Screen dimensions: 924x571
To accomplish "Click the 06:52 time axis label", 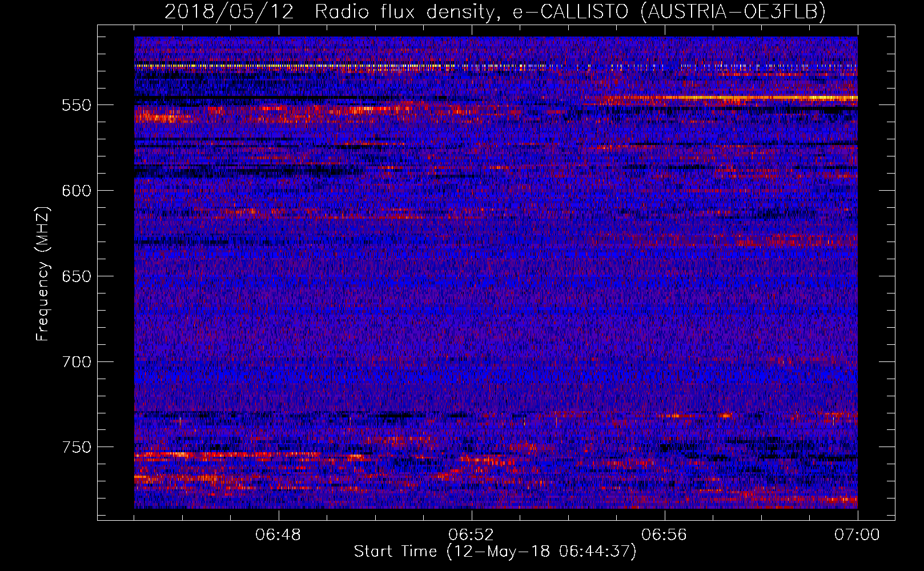I will (x=471, y=535).
